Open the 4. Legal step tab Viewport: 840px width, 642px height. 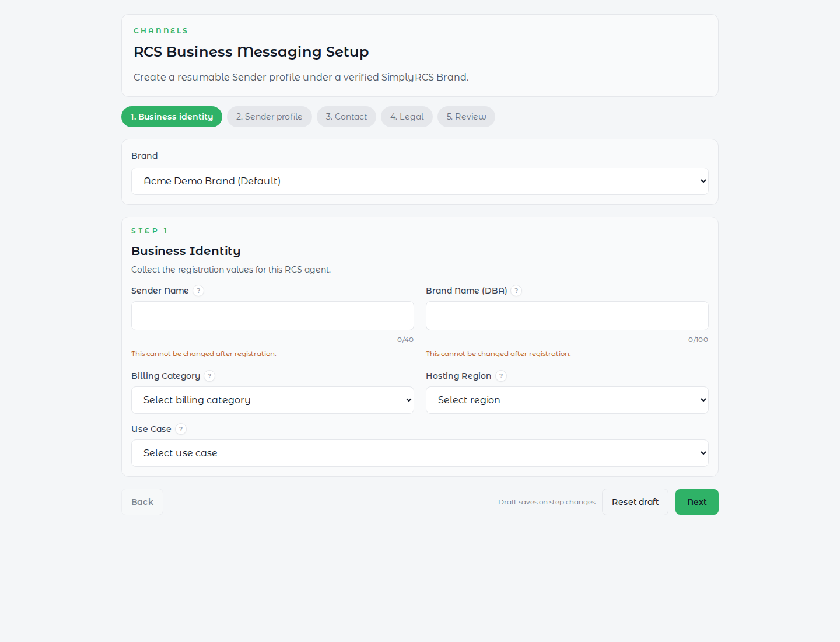[407, 117]
